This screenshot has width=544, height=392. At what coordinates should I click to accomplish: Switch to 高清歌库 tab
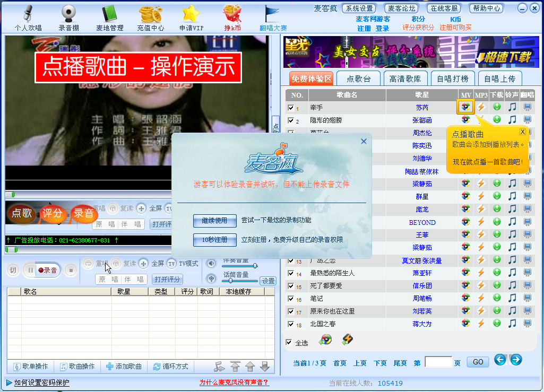[405, 79]
